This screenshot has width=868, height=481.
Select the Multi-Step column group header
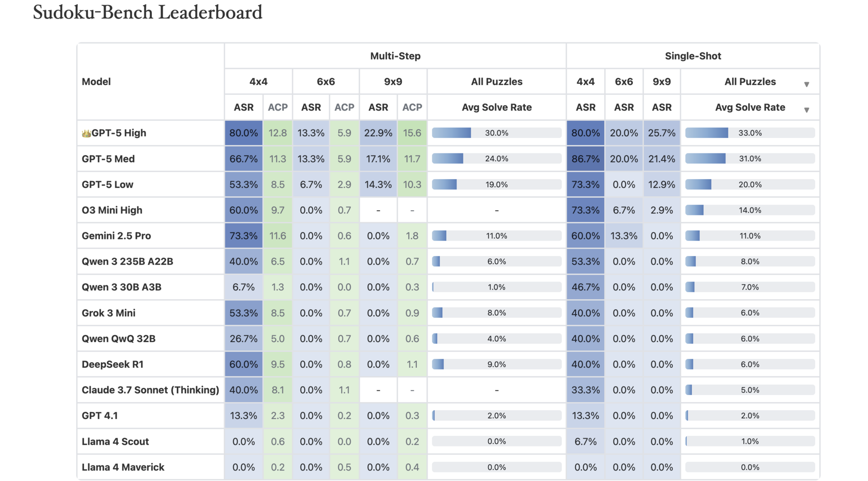(x=395, y=56)
